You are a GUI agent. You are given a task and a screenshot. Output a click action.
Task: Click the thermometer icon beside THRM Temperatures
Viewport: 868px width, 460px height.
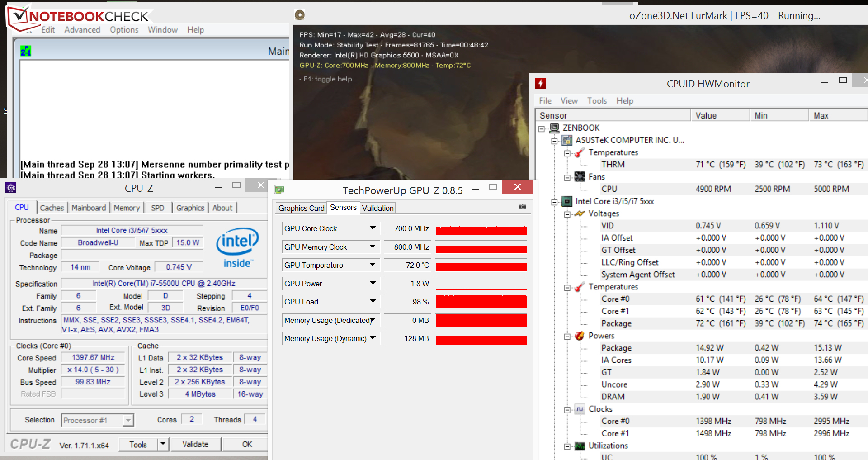(580, 152)
